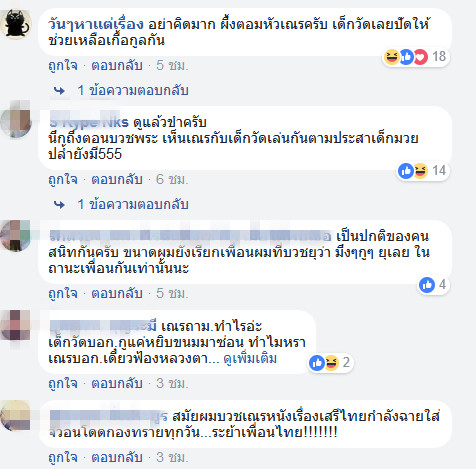476x469 pixels.
Task: Click the heart reaction icon next to 18
Action: coord(420,57)
